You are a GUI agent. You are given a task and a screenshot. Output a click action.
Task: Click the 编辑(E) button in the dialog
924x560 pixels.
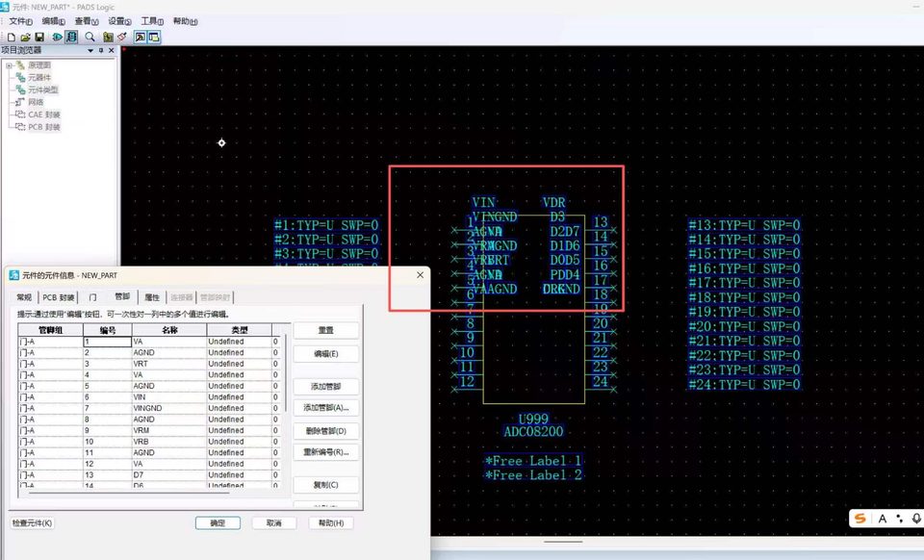(326, 354)
